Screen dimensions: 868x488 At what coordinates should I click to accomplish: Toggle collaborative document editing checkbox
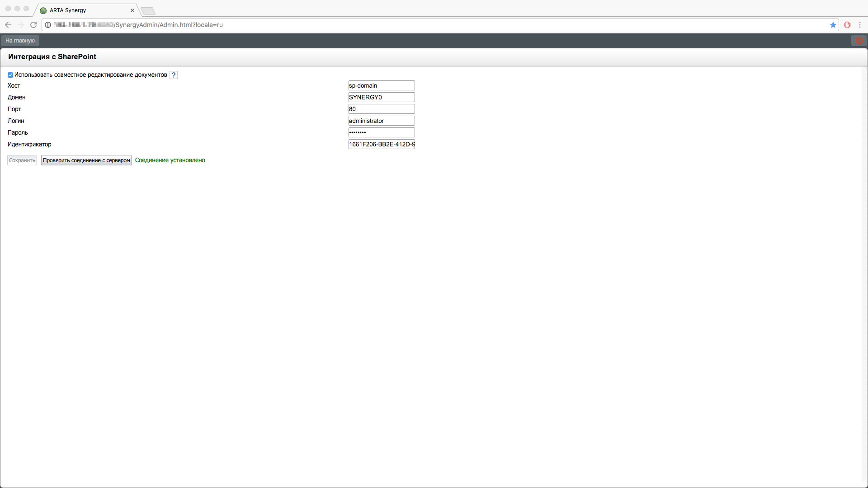[10, 75]
